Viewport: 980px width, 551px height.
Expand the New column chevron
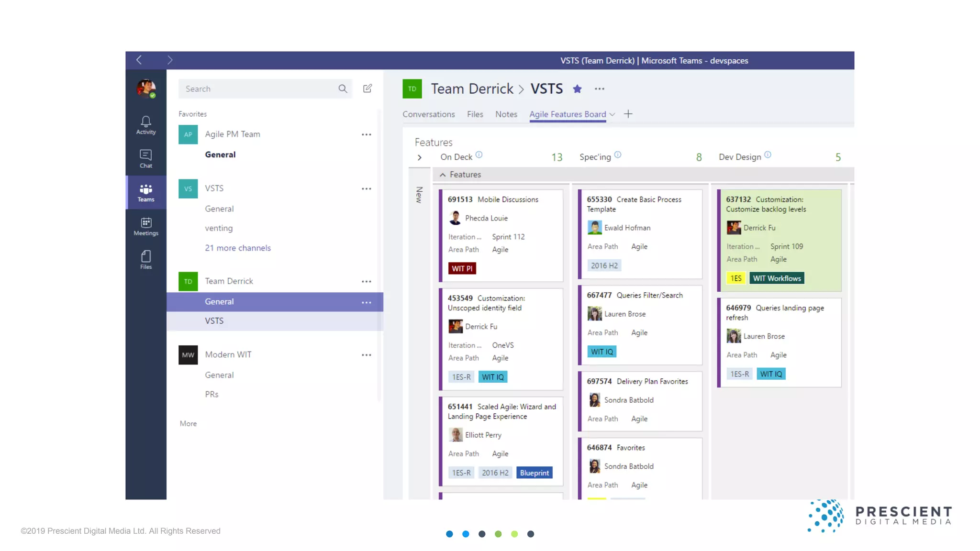coord(420,157)
